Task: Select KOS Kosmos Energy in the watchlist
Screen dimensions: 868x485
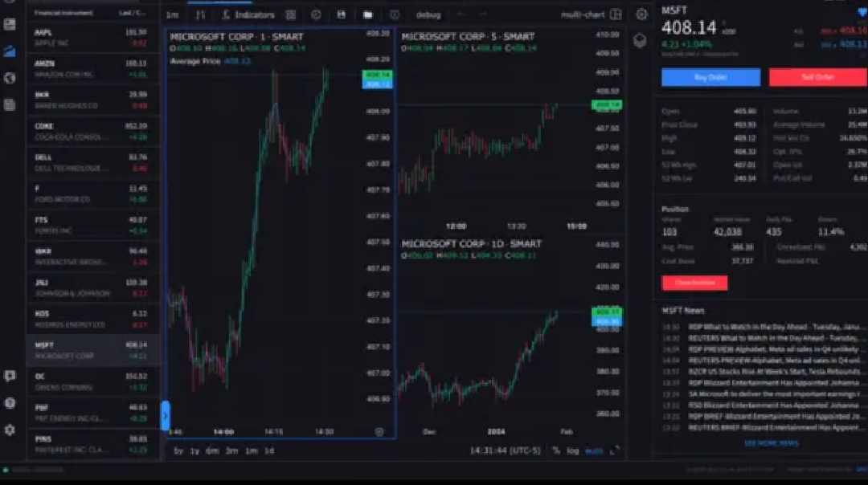Action: (x=92, y=319)
